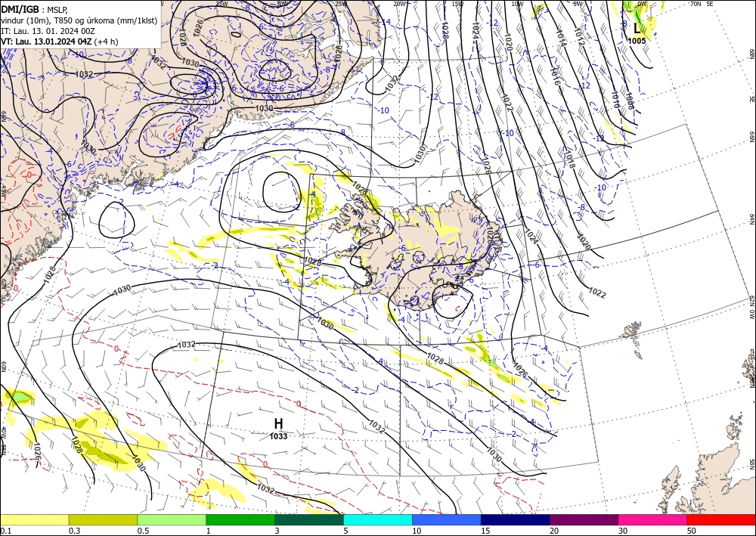Choose the navy 15–20 legend swatch
The image size is (756, 536).
pyautogui.click(x=516, y=519)
